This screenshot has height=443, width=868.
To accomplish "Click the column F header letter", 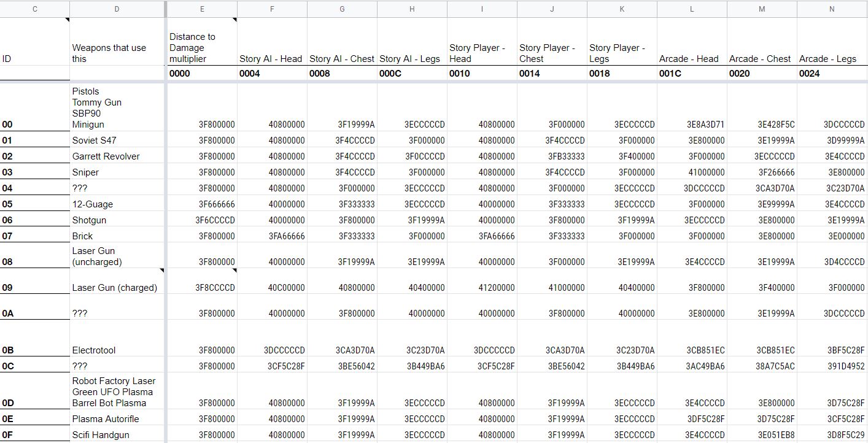I will [x=272, y=9].
